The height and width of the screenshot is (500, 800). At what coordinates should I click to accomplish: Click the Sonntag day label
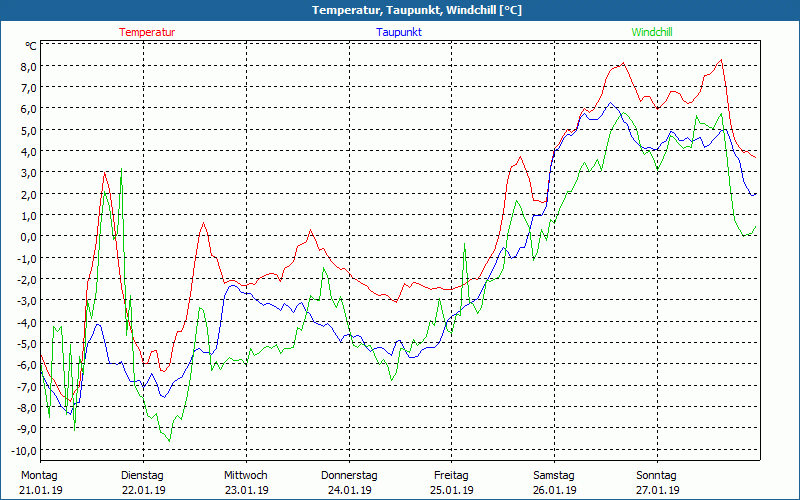[x=656, y=476]
